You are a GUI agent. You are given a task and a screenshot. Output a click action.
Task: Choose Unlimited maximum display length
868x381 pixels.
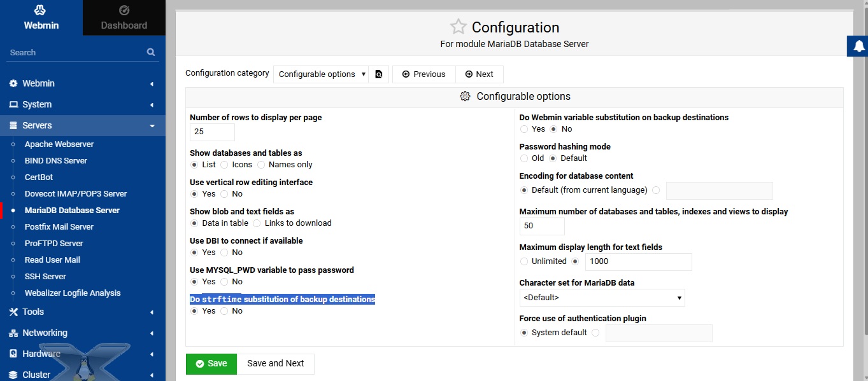524,261
